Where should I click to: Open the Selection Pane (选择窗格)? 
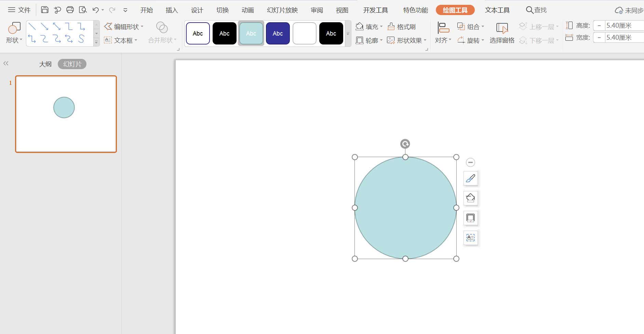click(x=501, y=33)
